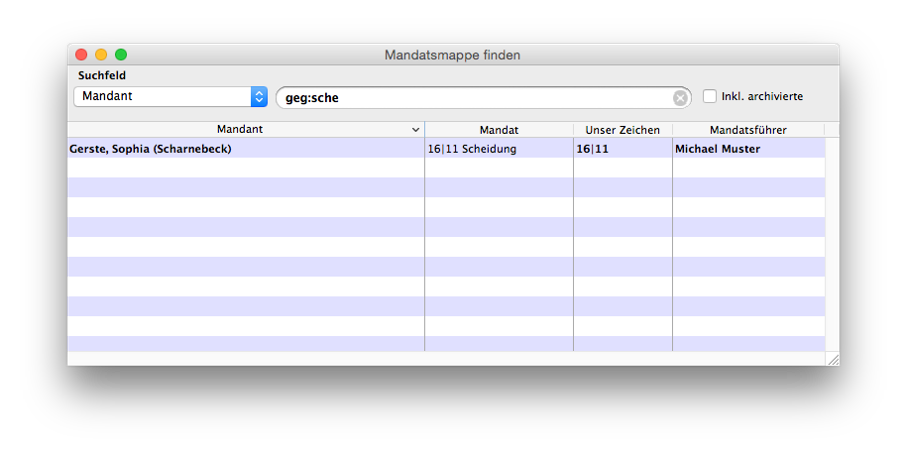Image resolution: width=906 pixels, height=456 pixels.
Task: Enable the Inkl. archivierte checkbox
Action: (710, 96)
